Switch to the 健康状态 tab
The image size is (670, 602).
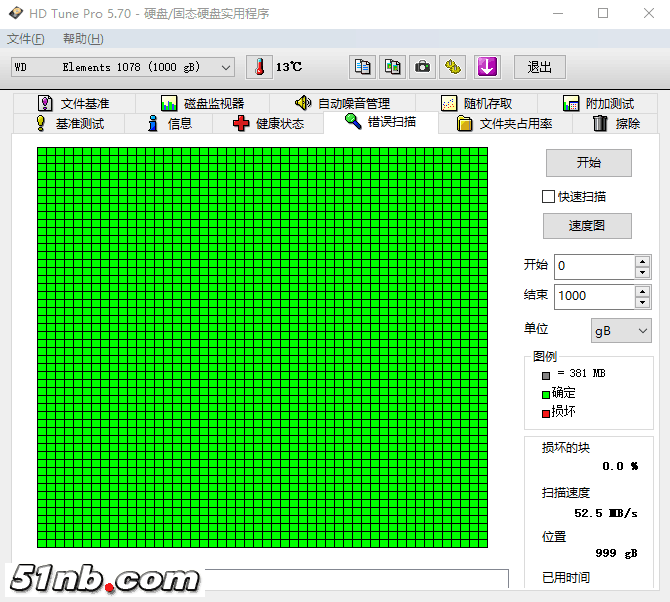268,123
